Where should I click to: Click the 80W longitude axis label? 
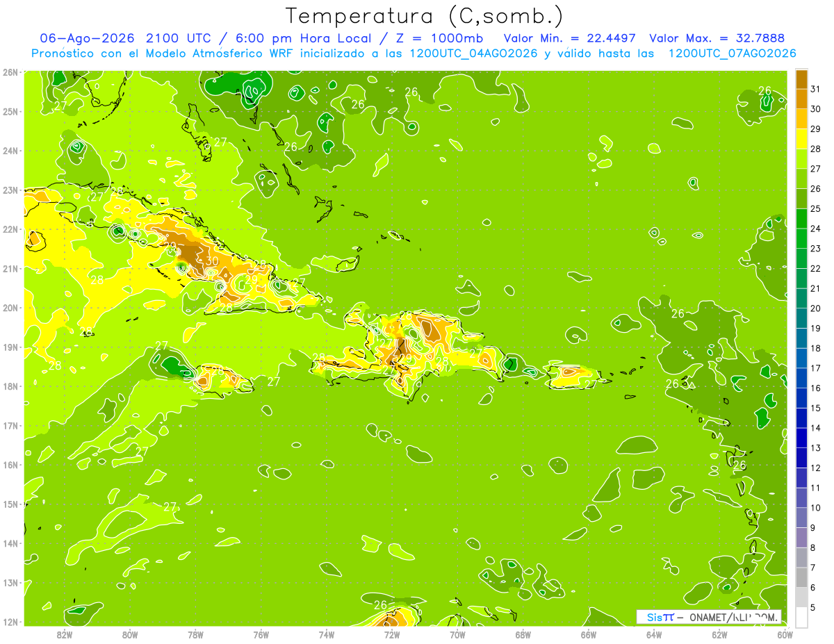click(x=129, y=634)
